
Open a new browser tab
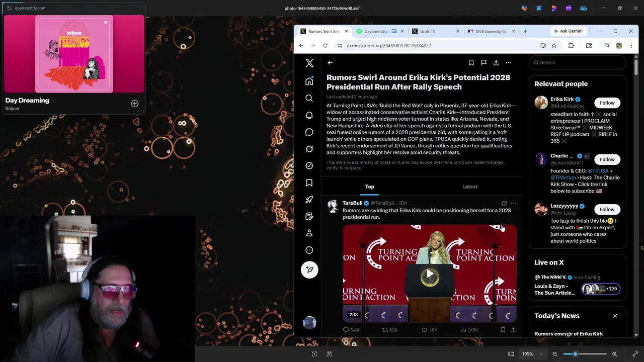click(525, 31)
